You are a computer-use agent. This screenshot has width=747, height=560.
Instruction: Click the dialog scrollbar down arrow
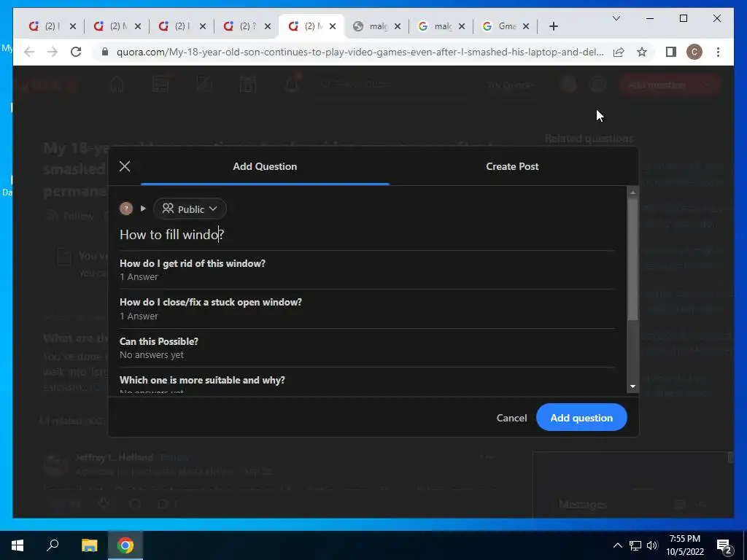point(632,386)
